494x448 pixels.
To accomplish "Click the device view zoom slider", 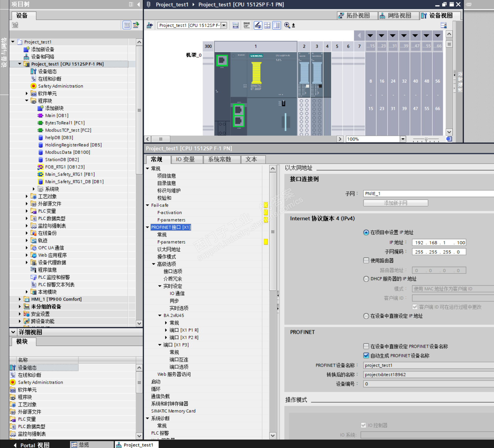I will 426,139.
